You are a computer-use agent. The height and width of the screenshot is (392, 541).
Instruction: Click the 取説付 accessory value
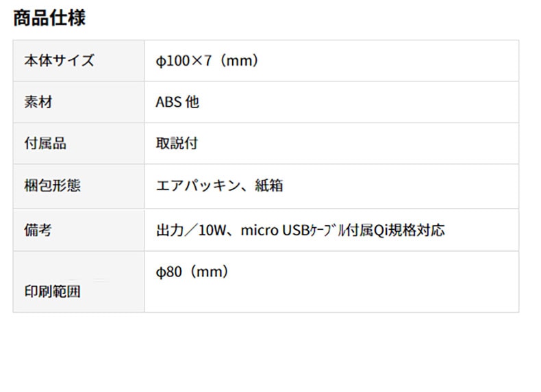(177, 144)
